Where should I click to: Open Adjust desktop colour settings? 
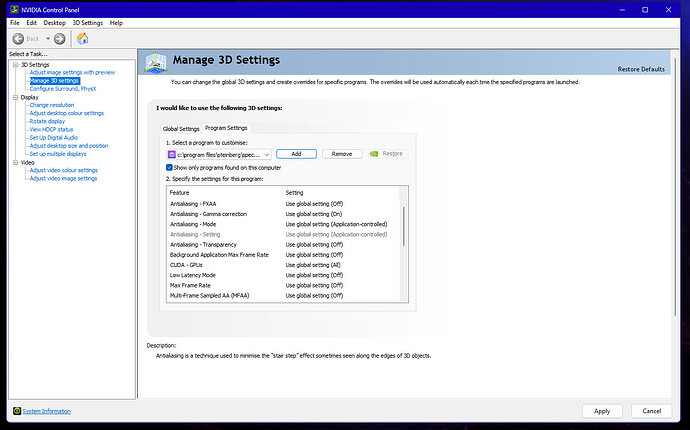(x=66, y=113)
